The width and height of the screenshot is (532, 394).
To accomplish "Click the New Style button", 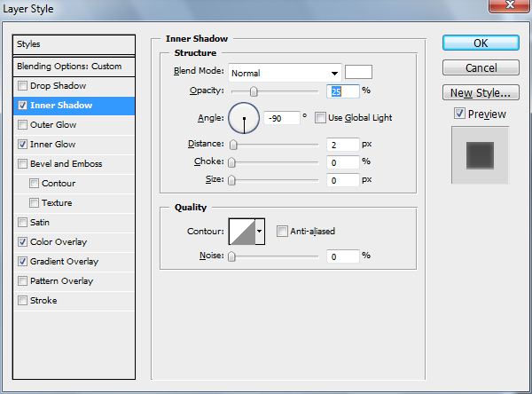I will [481, 92].
